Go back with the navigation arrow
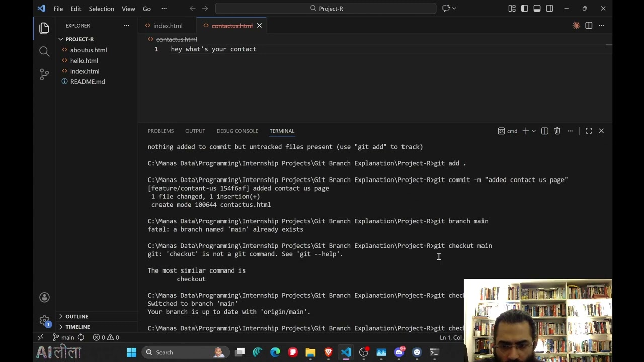The width and height of the screenshot is (644, 362). click(192, 8)
